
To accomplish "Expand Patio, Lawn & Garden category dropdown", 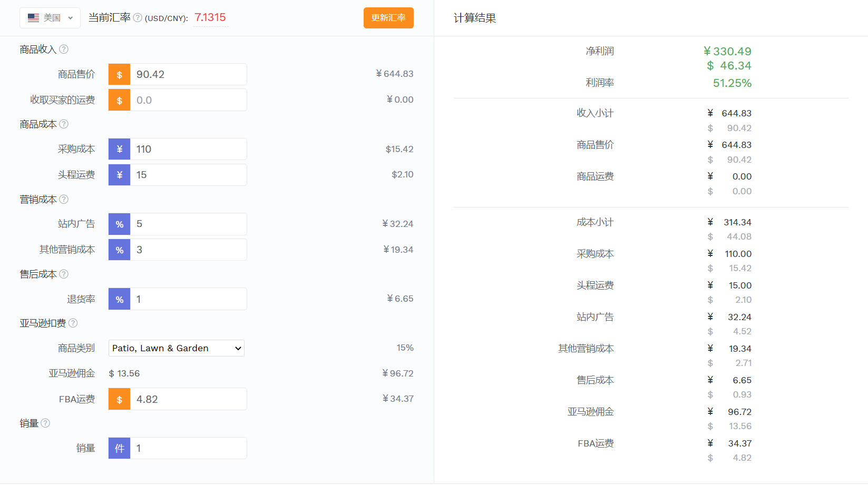I will point(177,348).
